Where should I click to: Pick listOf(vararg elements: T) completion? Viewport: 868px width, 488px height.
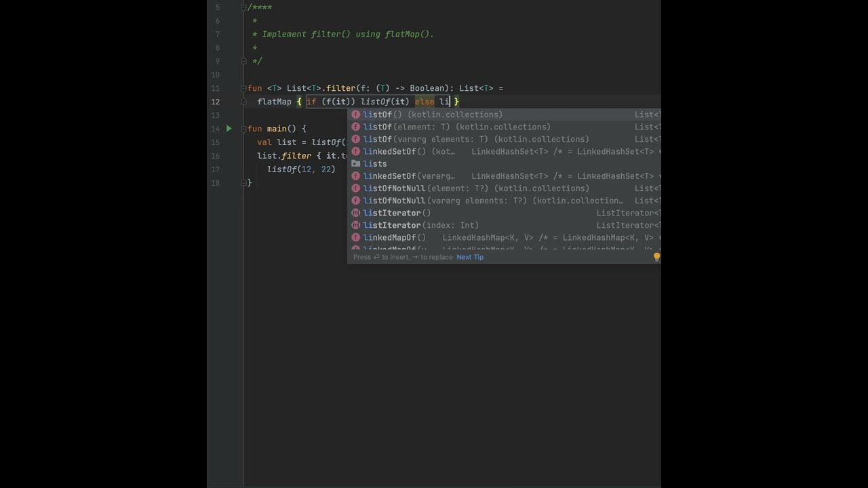(504, 139)
